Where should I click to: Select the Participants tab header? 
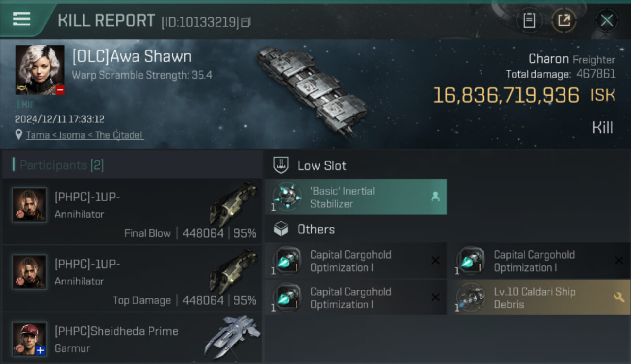(x=61, y=165)
